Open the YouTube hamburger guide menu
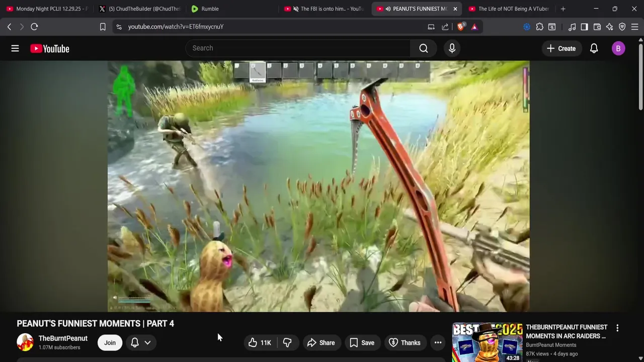 [x=15, y=48]
